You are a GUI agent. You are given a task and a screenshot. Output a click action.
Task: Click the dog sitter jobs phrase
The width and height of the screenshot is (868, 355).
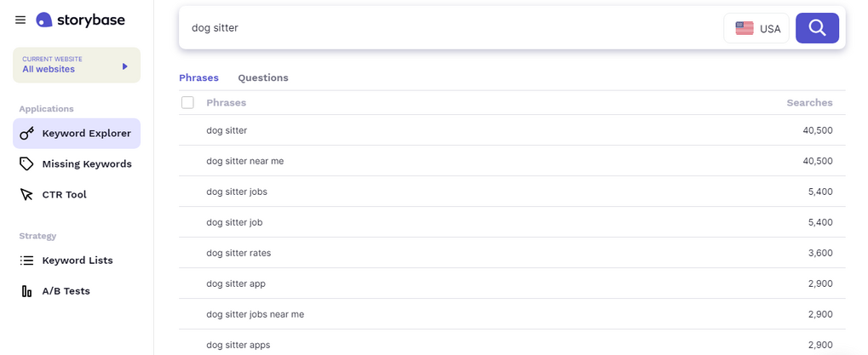pos(237,192)
